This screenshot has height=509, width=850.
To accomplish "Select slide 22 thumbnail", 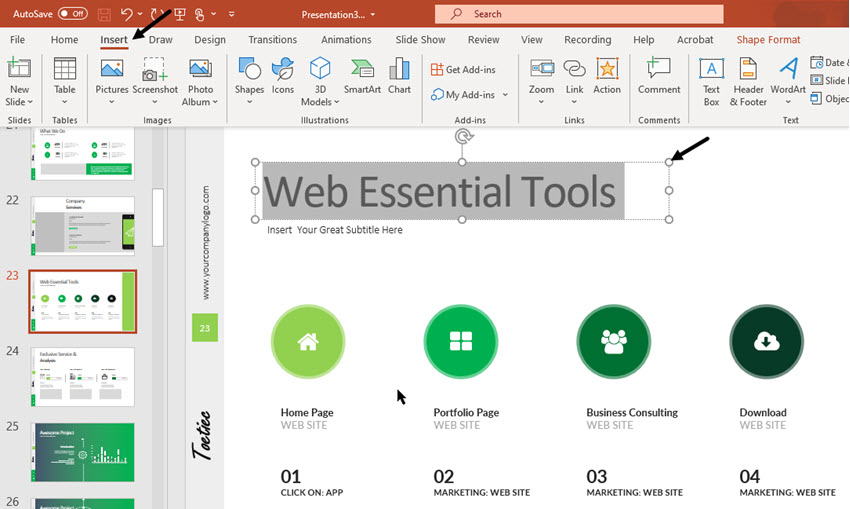I will coord(82,225).
